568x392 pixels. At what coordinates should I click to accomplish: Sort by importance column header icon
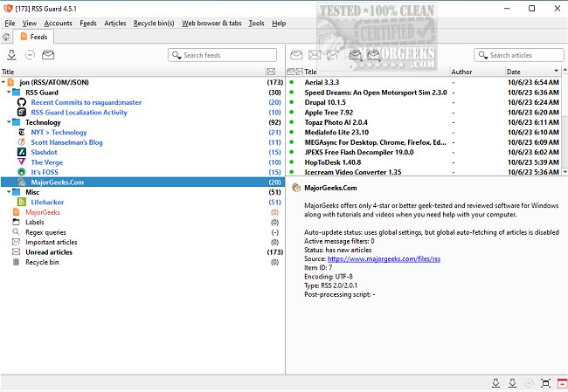(x=299, y=72)
